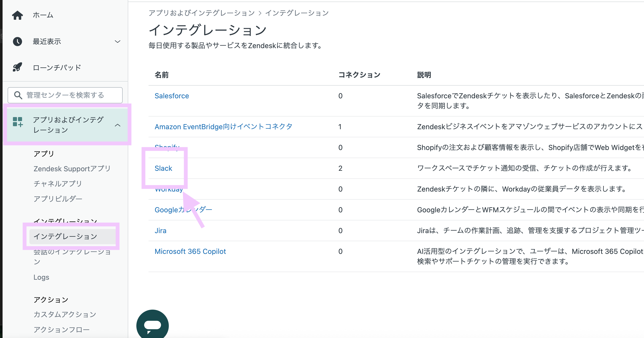Click the Home house icon
The height and width of the screenshot is (338, 644).
[17, 15]
